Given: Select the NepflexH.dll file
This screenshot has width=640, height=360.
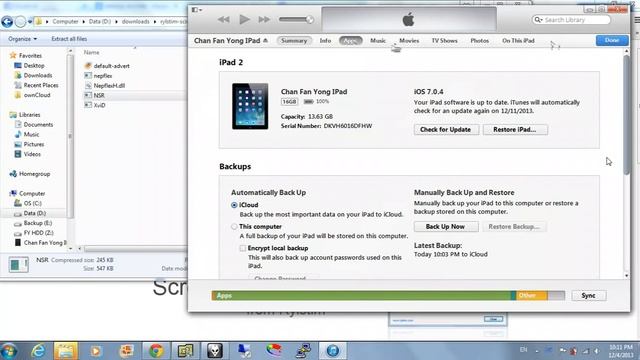Looking at the screenshot, I should coord(105,85).
